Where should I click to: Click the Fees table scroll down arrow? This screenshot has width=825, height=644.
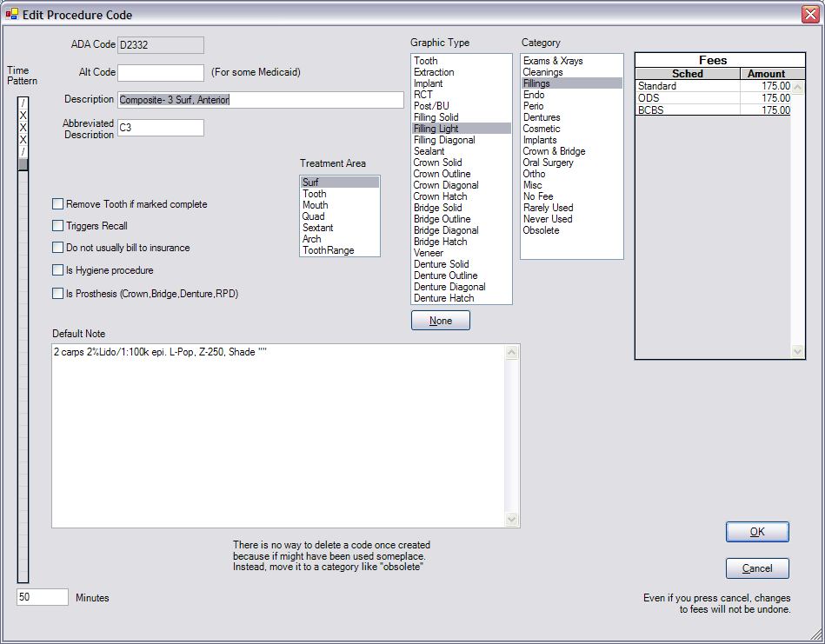coord(798,351)
